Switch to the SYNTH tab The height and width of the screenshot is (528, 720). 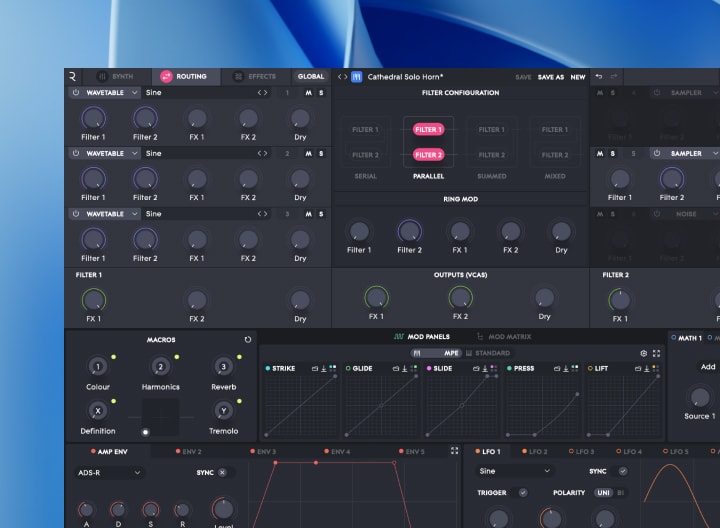[117, 76]
